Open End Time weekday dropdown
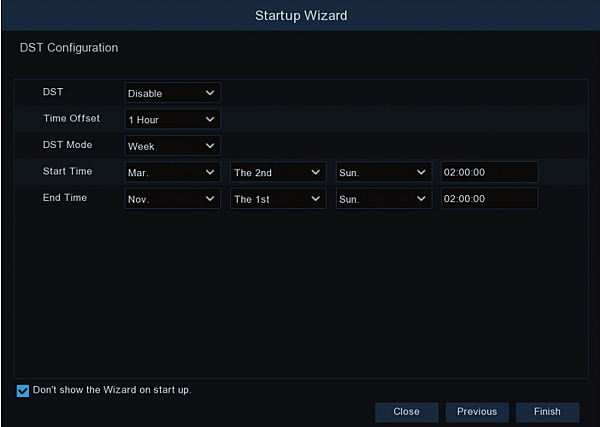Viewport: 600px width, 427px height. coord(384,199)
